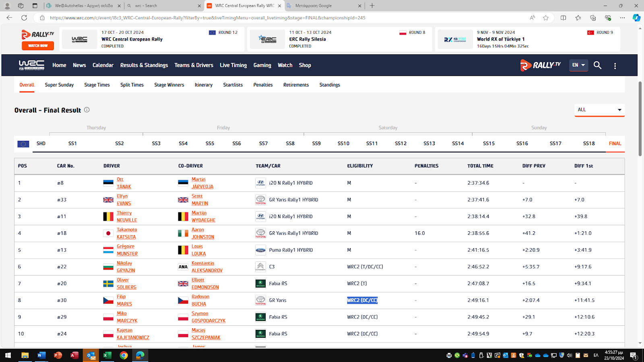Image resolution: width=644 pixels, height=362 pixels.
Task: Open the World RX of Türkiye event card
Action: [x=528, y=39]
